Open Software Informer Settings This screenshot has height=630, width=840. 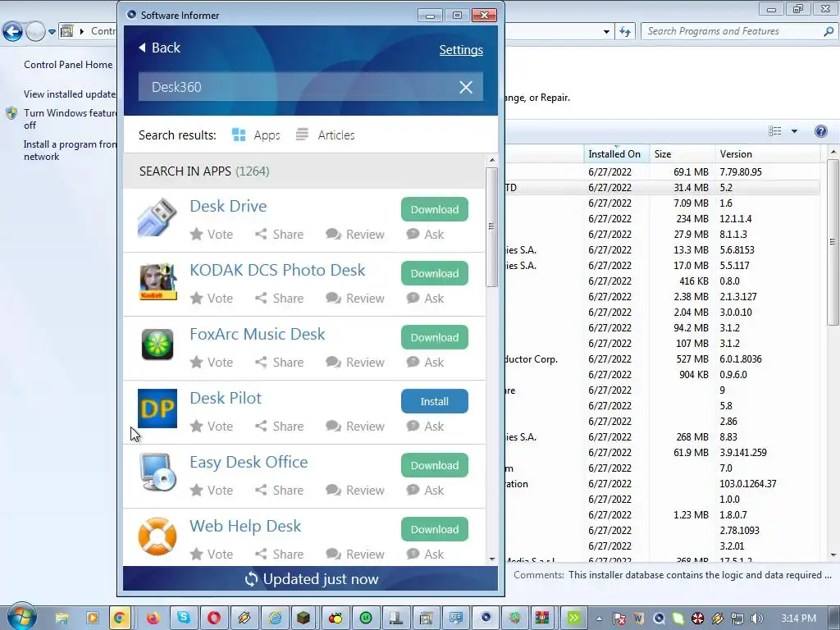[x=461, y=50]
